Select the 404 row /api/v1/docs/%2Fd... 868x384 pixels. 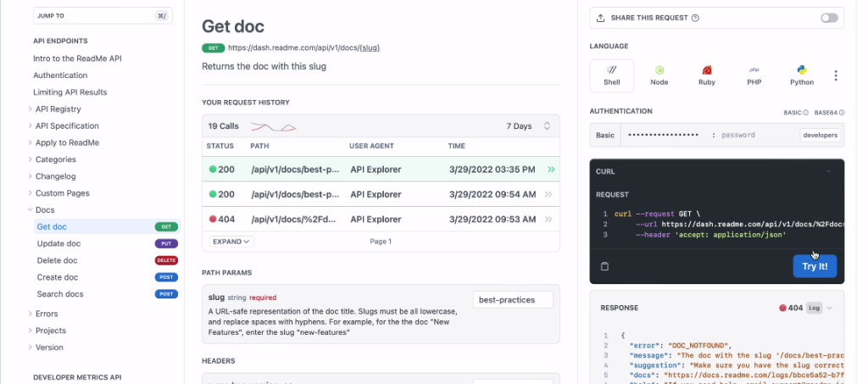click(x=381, y=220)
